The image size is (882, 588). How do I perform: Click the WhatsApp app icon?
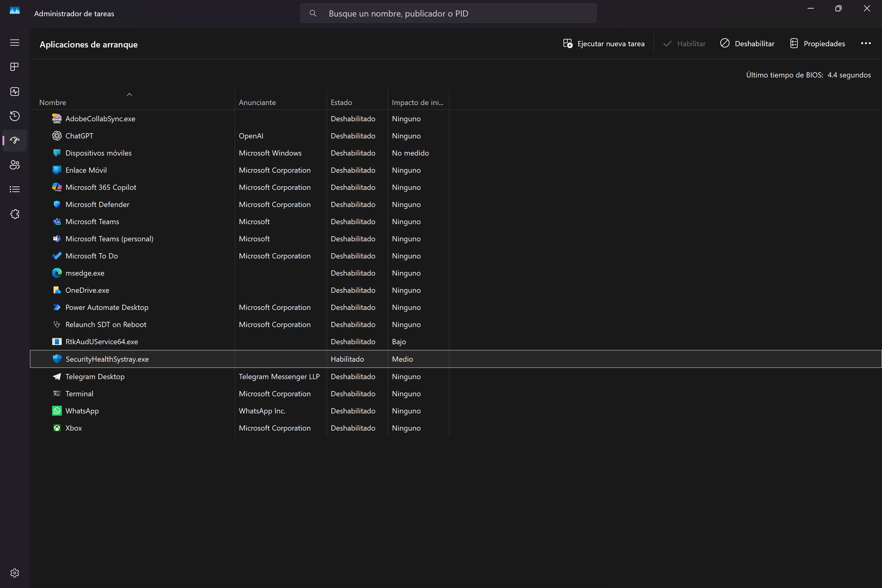pyautogui.click(x=57, y=411)
